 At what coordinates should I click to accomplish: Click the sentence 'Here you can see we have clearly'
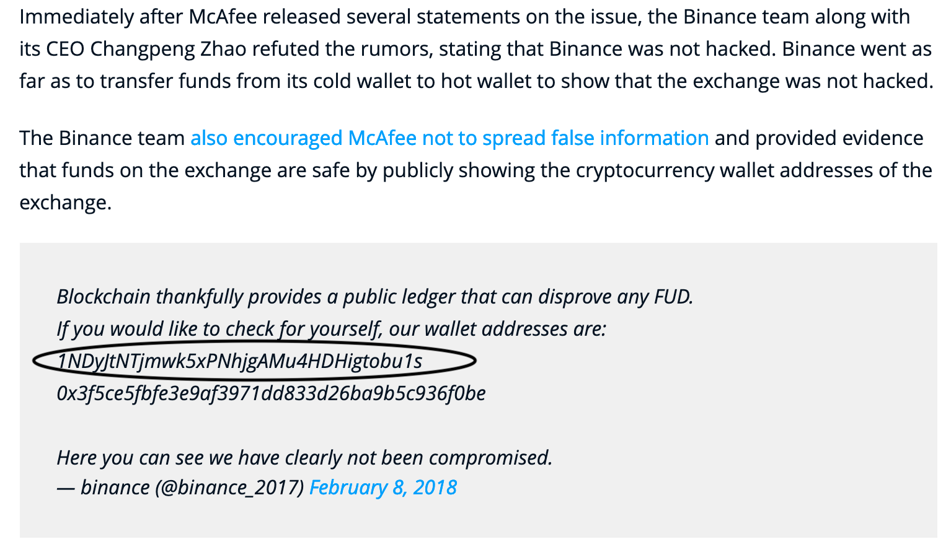click(304, 458)
